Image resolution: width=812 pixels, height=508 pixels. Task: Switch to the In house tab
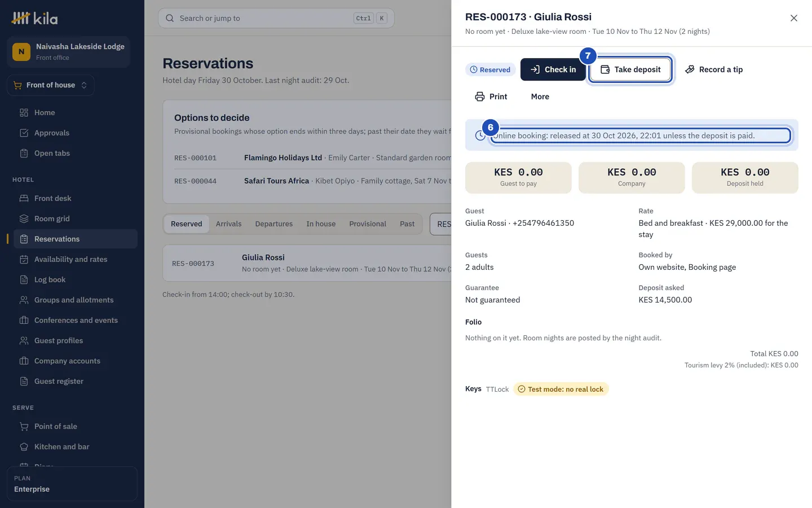321,224
